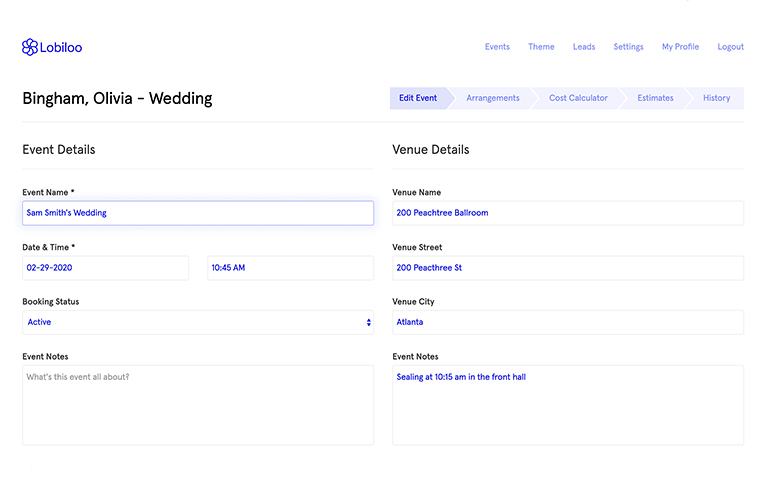The height and width of the screenshot is (480, 760).
Task: Click the Logout link
Action: tap(730, 47)
